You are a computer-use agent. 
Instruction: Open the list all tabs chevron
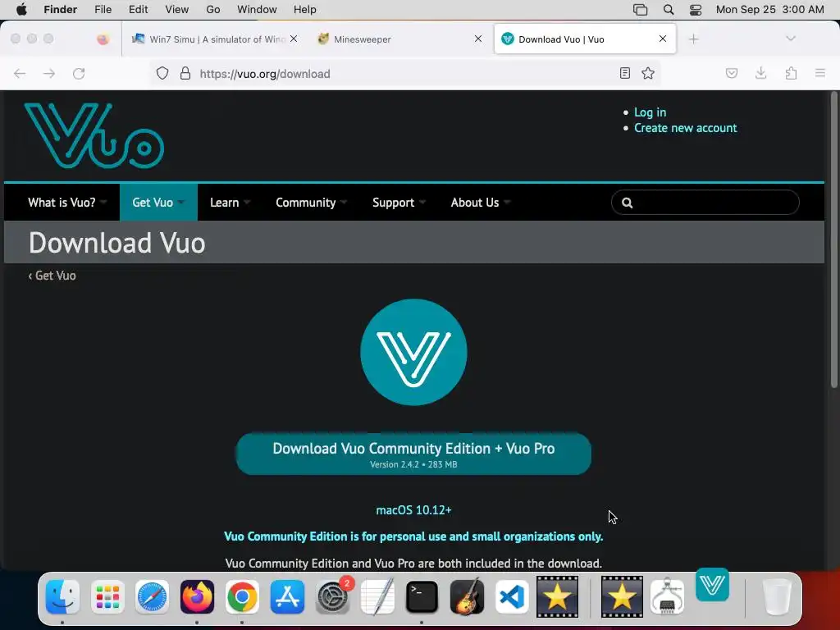[791, 39]
